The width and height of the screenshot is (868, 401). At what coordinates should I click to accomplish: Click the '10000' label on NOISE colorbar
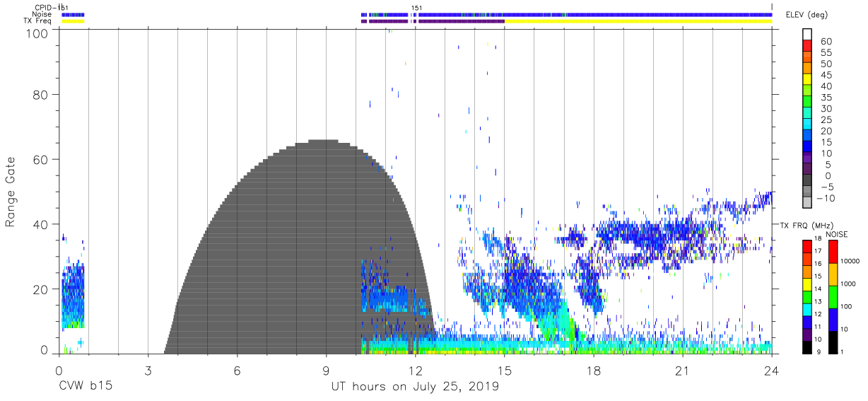[x=850, y=262]
